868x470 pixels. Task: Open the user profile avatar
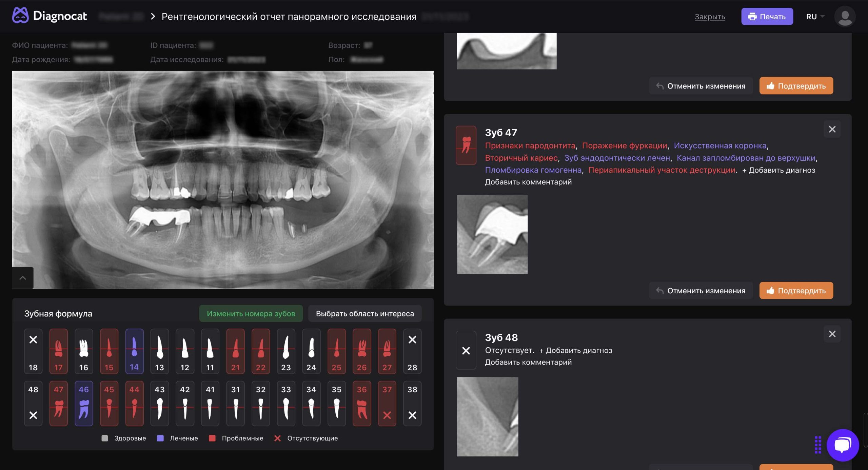844,16
